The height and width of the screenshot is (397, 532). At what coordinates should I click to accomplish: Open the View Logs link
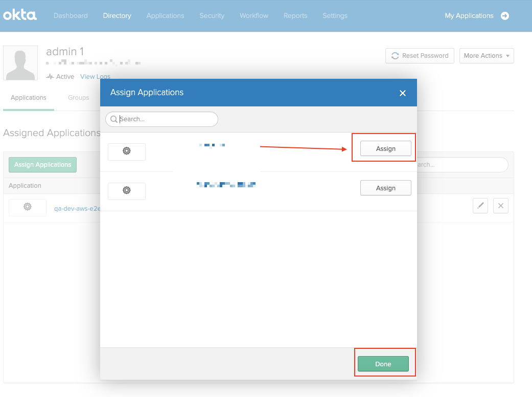(x=95, y=77)
